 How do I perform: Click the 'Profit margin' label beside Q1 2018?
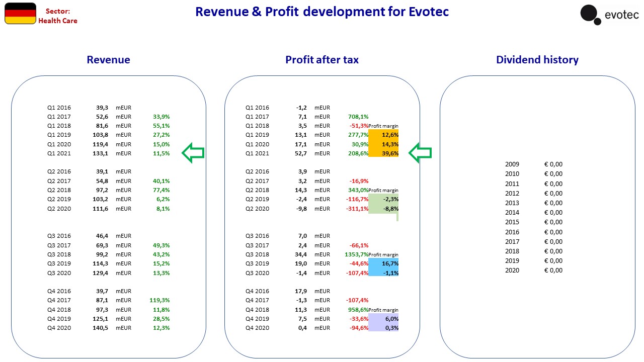(383, 126)
